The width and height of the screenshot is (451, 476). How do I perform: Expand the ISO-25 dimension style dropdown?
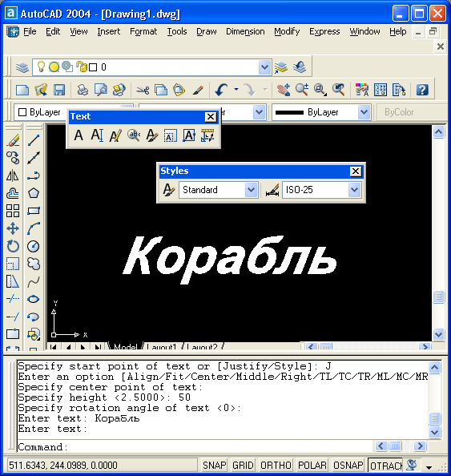(x=355, y=190)
